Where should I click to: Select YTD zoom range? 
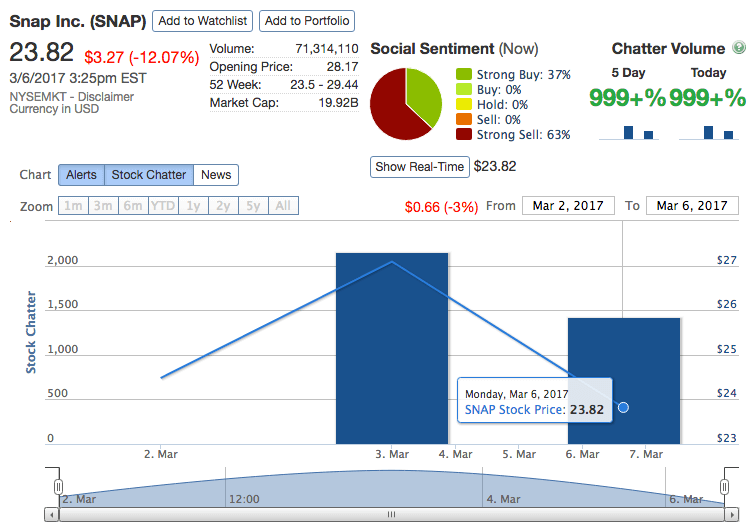163,206
